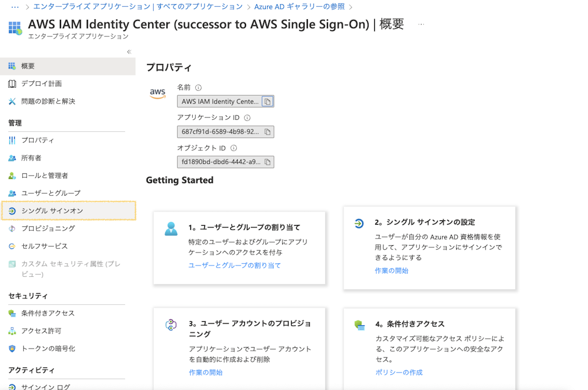Open 条件付きアクセス under セキュリティ
The image size is (588, 390).
48,313
